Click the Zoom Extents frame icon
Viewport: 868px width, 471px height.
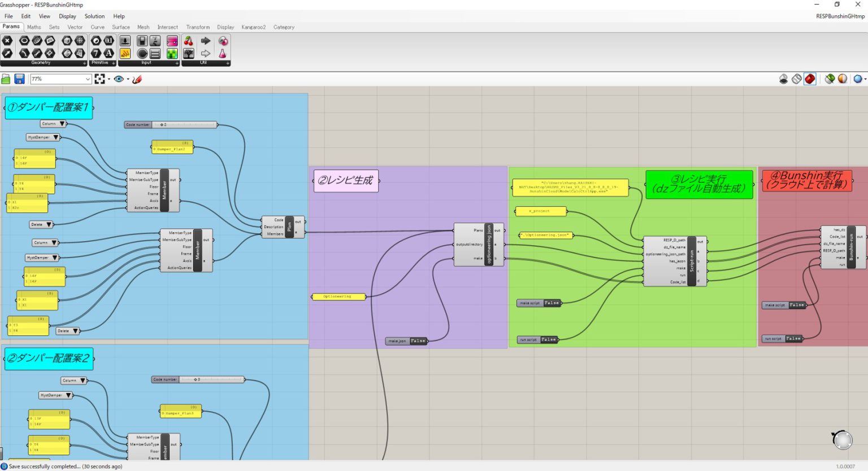[x=100, y=79]
